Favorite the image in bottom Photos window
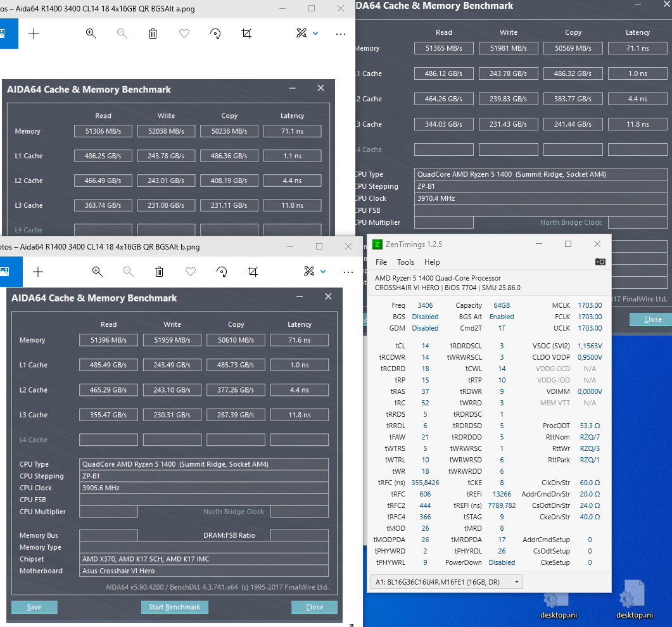Viewport: 672px width, 627px height. click(191, 271)
